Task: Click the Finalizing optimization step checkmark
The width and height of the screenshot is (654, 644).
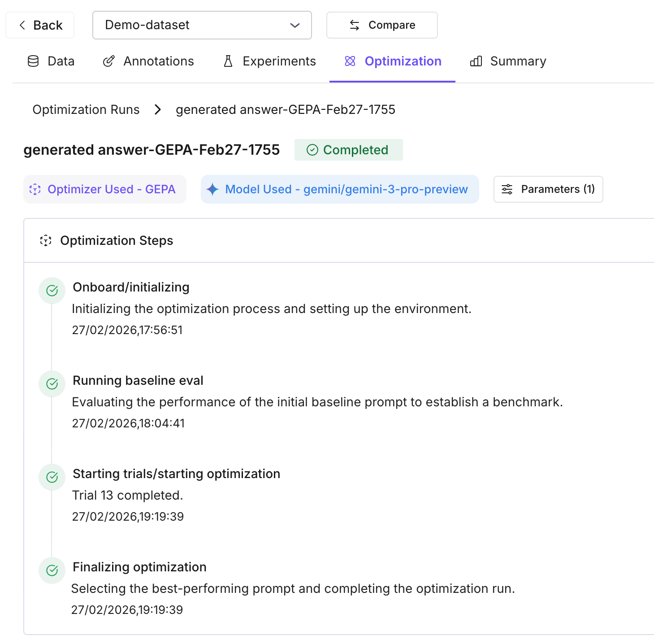Action: point(52,570)
